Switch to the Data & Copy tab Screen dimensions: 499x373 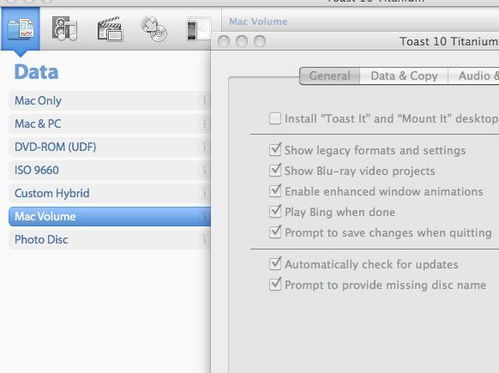coord(404,76)
